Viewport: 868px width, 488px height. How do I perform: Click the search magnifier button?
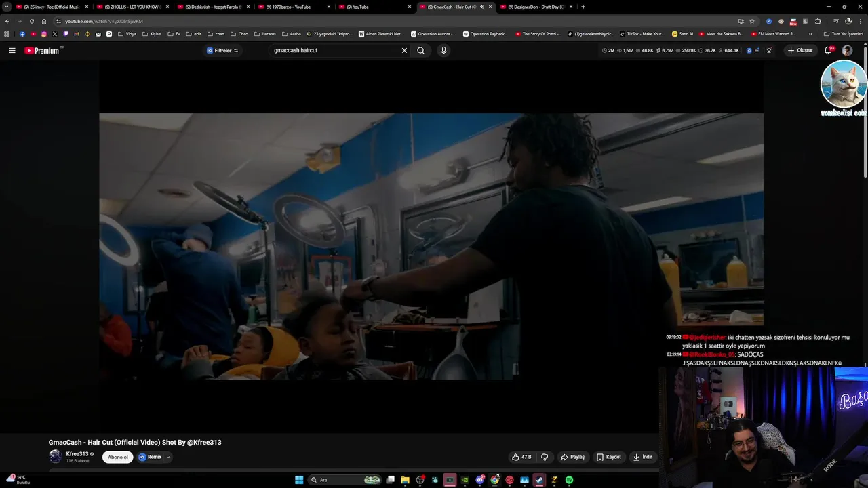421,50
